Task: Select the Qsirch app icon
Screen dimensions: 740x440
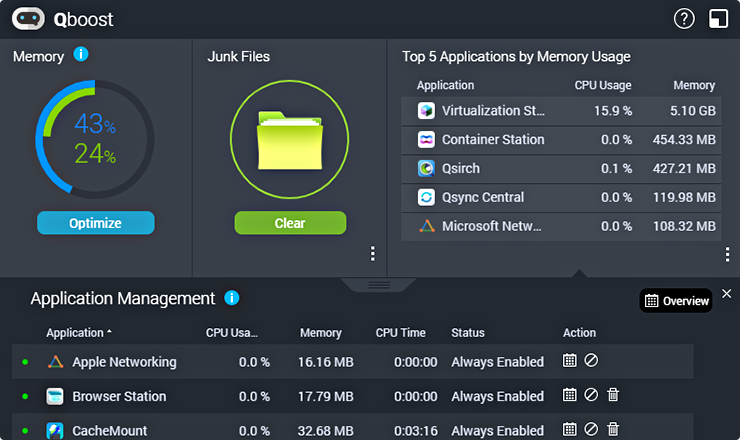Action: pos(426,169)
